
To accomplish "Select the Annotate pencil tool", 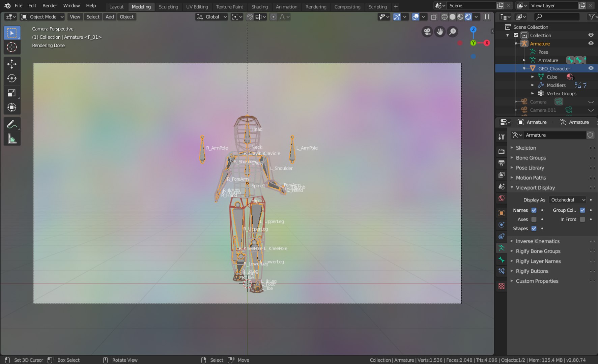I will (12, 124).
